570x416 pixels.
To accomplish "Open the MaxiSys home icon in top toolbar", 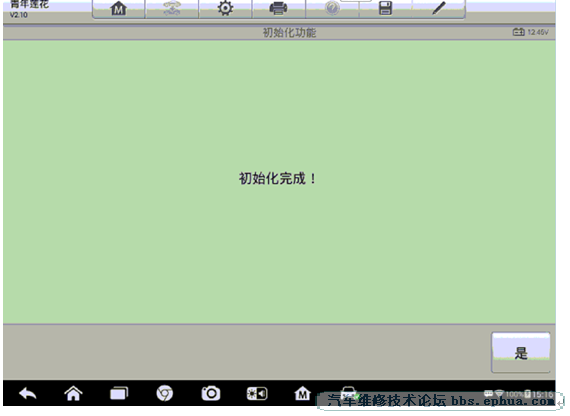I will tap(119, 9).
